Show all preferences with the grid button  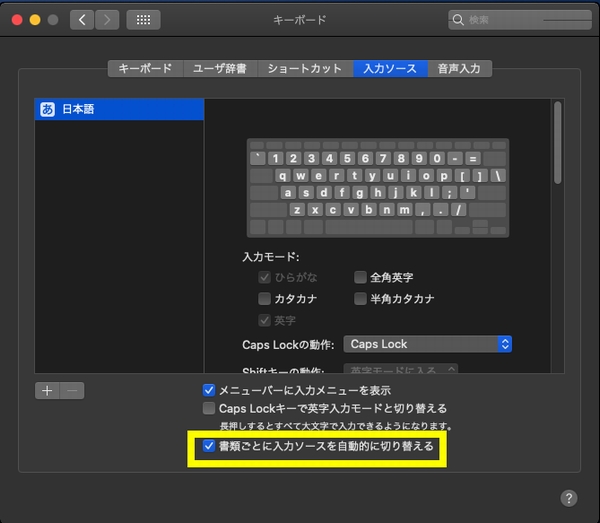(143, 20)
